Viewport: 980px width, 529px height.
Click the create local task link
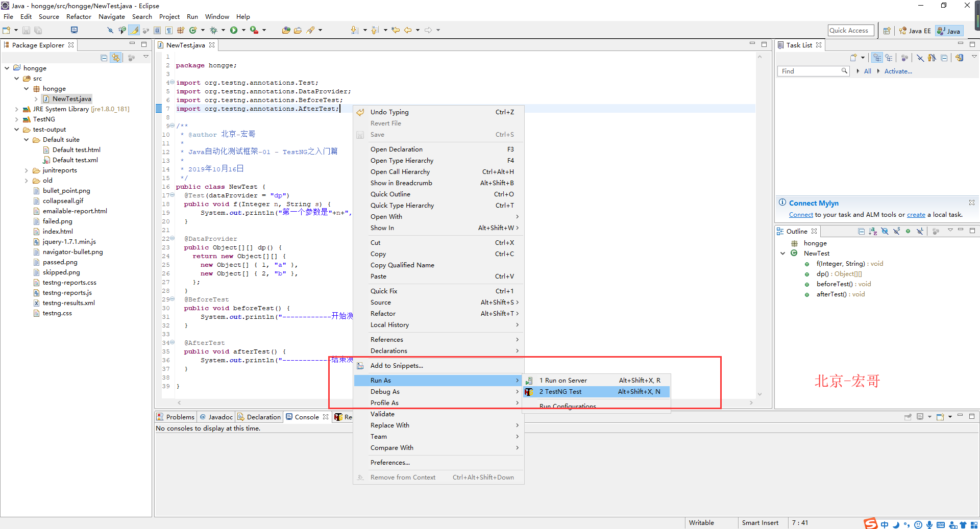pyautogui.click(x=916, y=215)
